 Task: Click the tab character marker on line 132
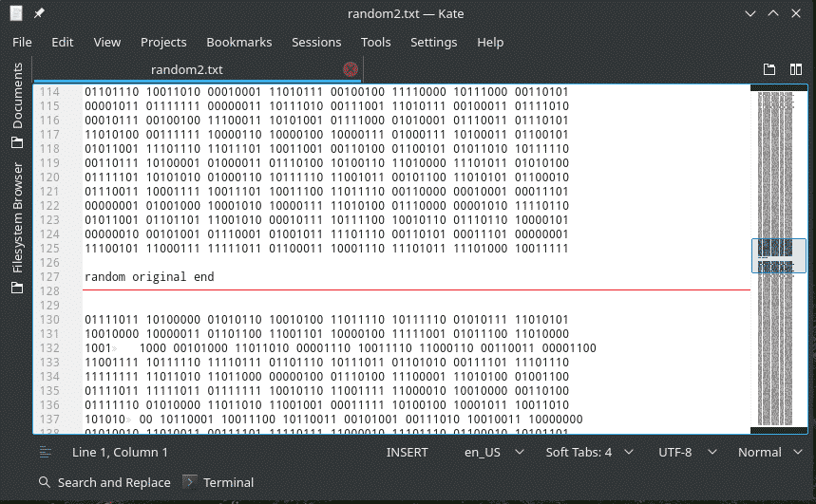(115, 348)
